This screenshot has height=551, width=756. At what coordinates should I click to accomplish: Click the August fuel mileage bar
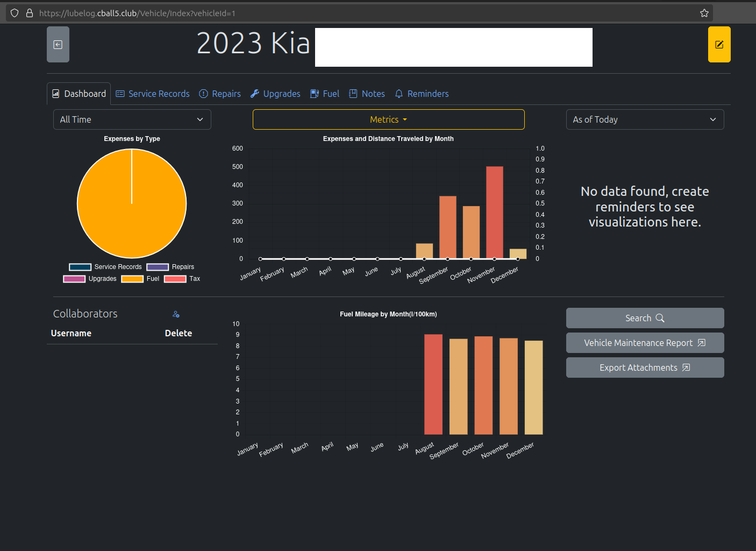pyautogui.click(x=433, y=384)
